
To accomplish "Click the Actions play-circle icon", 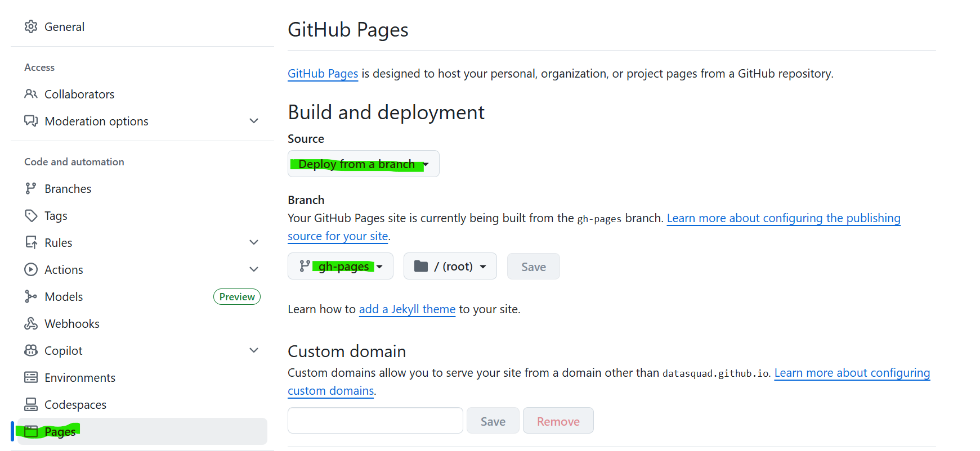I will [x=31, y=269].
